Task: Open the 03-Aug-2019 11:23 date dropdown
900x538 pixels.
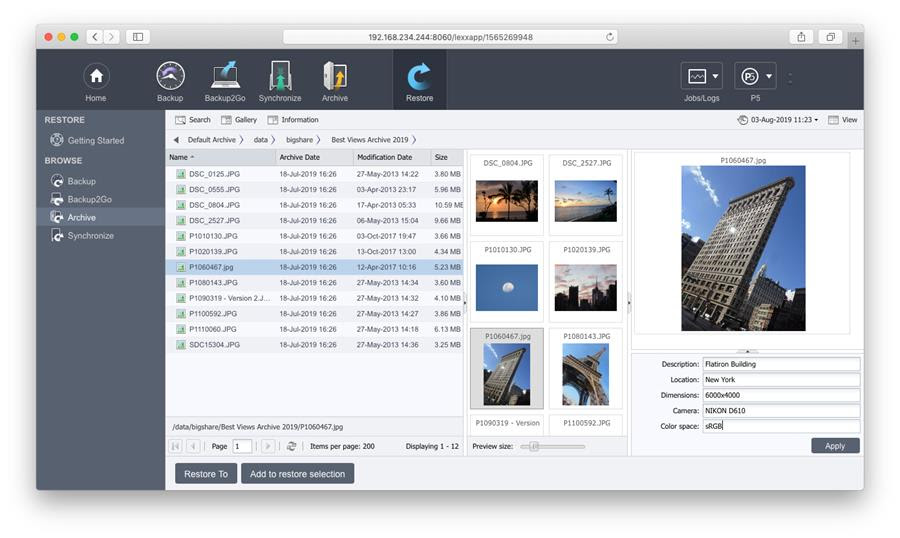Action: coord(778,120)
